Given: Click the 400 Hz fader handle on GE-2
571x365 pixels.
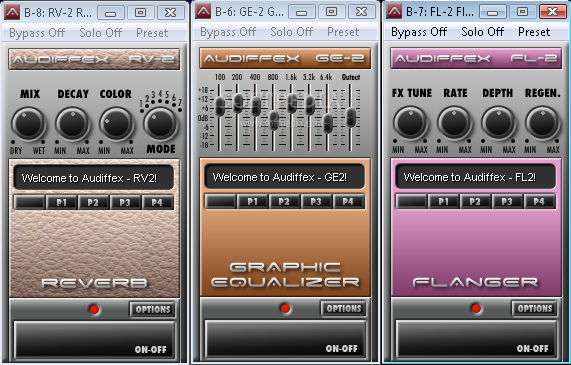Looking at the screenshot, I should click(x=256, y=107).
